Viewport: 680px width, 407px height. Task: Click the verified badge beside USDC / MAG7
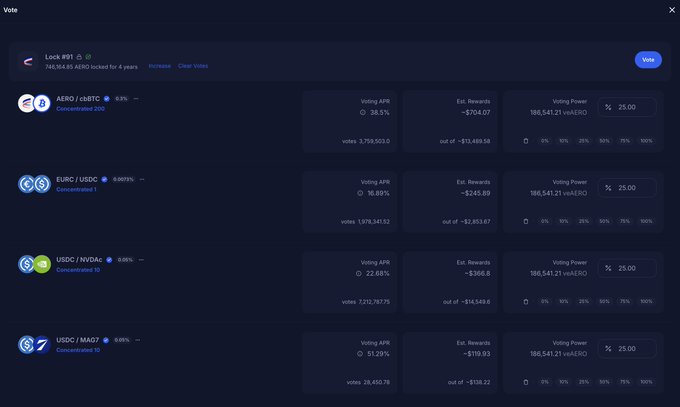tap(106, 340)
